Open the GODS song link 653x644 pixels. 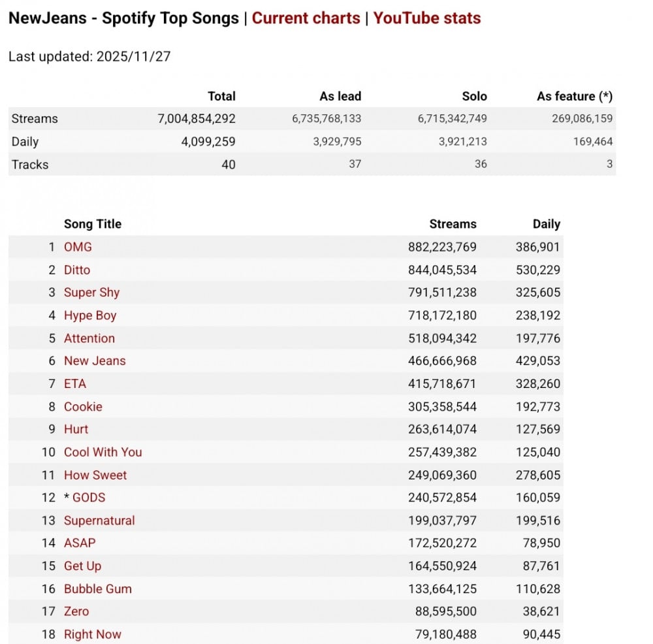[89, 497]
